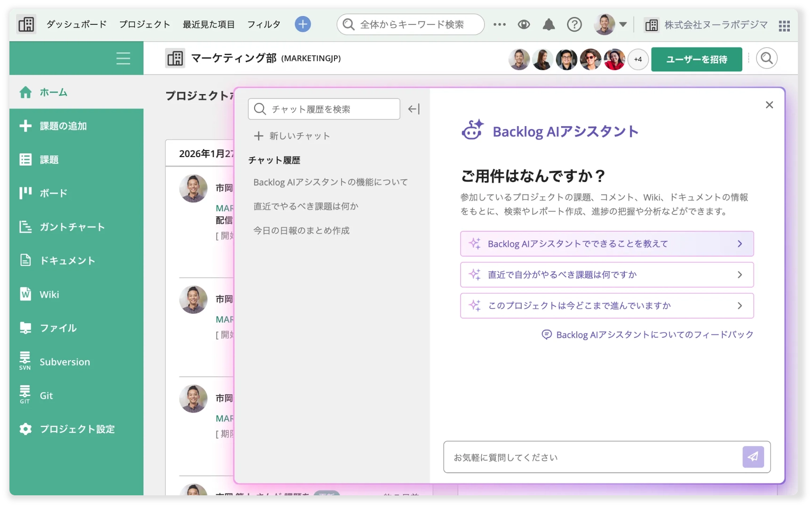The height and width of the screenshot is (508, 812).
Task: Open ボード in sidebar
Action: 76,193
